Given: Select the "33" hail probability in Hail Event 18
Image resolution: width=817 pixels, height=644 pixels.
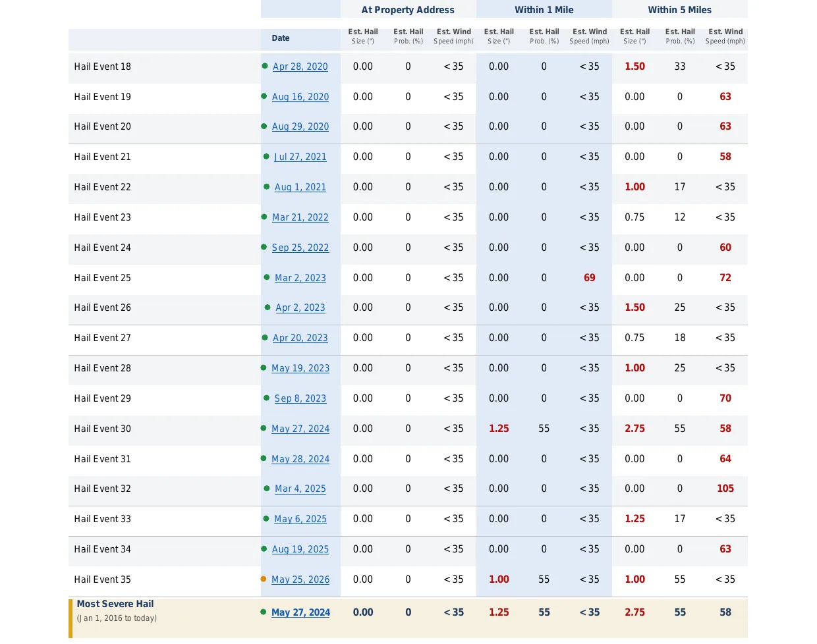Looking at the screenshot, I should [x=680, y=67].
